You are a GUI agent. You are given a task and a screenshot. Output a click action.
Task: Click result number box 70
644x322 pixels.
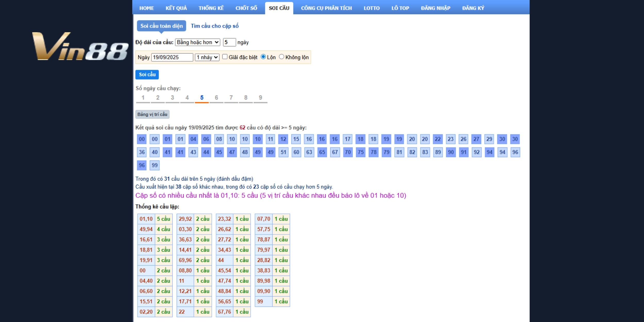[x=348, y=152]
